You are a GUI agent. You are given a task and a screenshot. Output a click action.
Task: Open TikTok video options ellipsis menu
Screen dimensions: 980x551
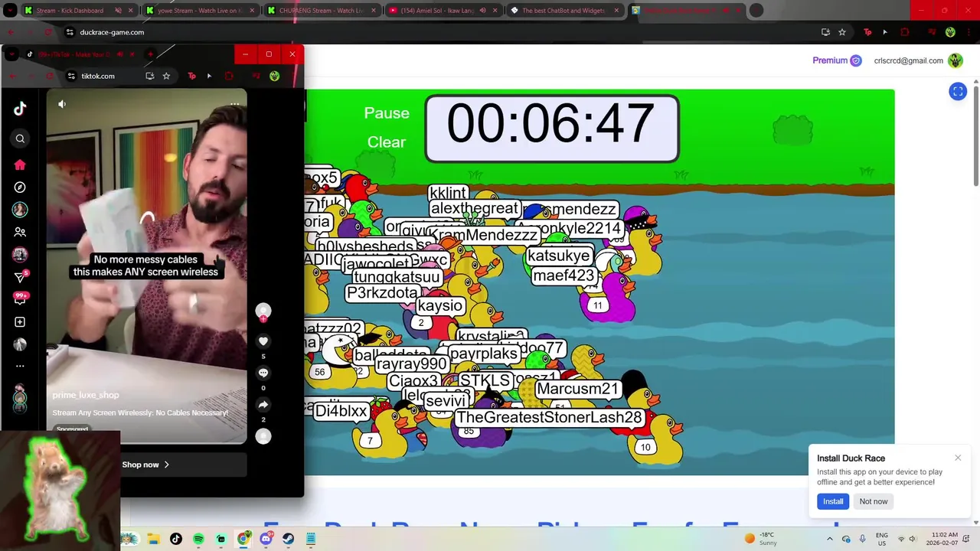[234, 104]
